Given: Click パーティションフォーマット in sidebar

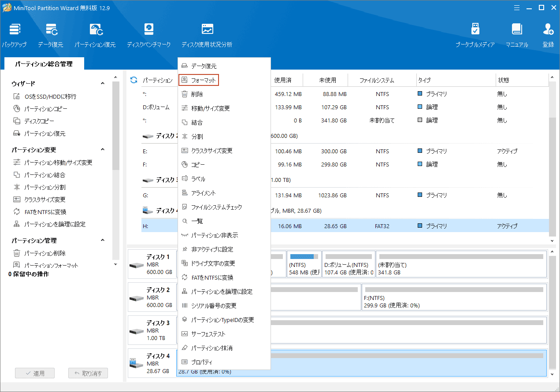Looking at the screenshot, I should [45, 265].
